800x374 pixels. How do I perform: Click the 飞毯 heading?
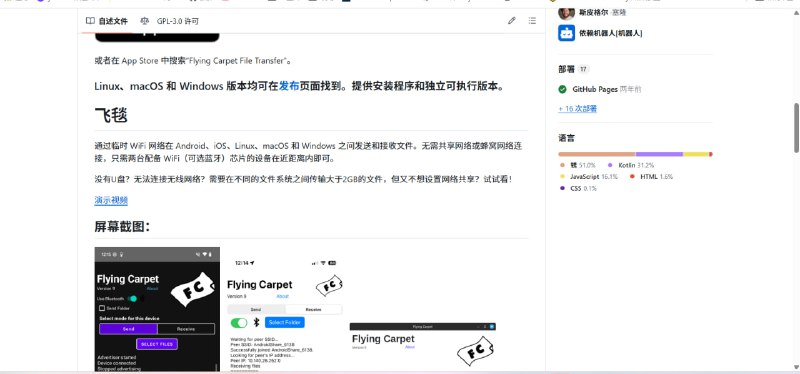tap(111, 115)
